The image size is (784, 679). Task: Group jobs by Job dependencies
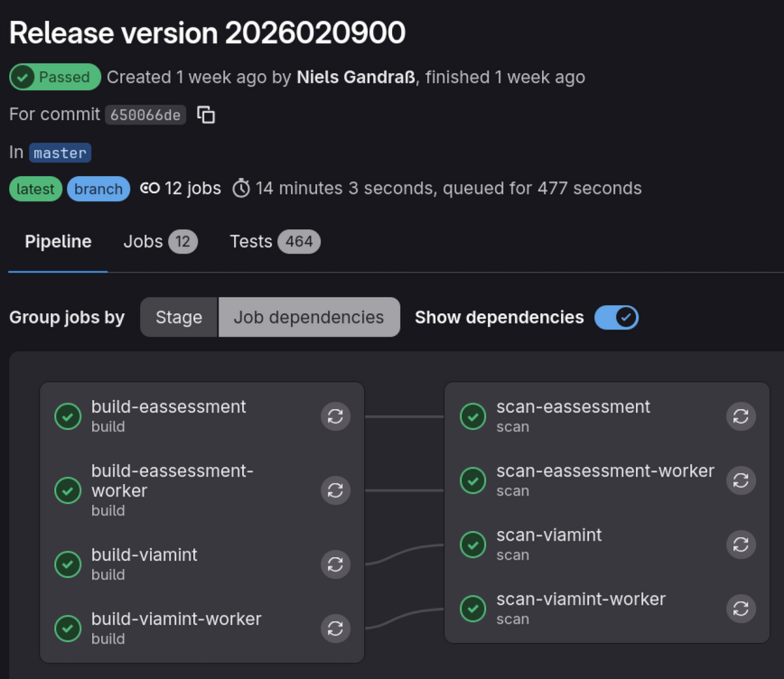coord(309,318)
